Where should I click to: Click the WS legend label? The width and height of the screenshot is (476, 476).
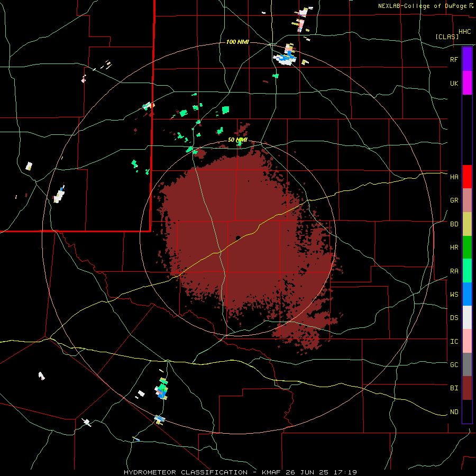point(454,295)
